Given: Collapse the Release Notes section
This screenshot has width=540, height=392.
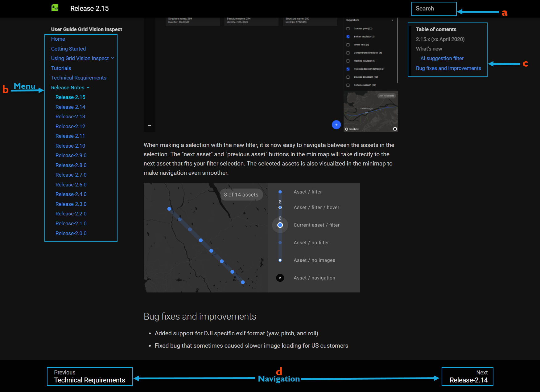Looking at the screenshot, I should 88,88.
